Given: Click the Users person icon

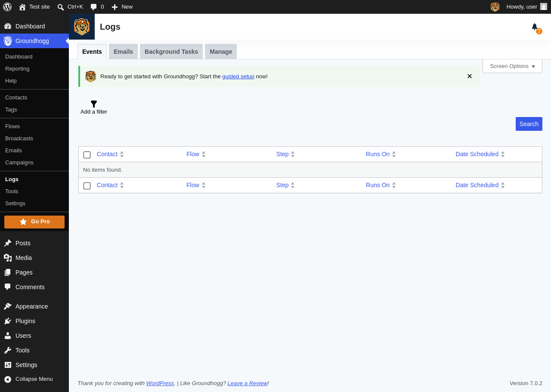Looking at the screenshot, I should 8,336.
